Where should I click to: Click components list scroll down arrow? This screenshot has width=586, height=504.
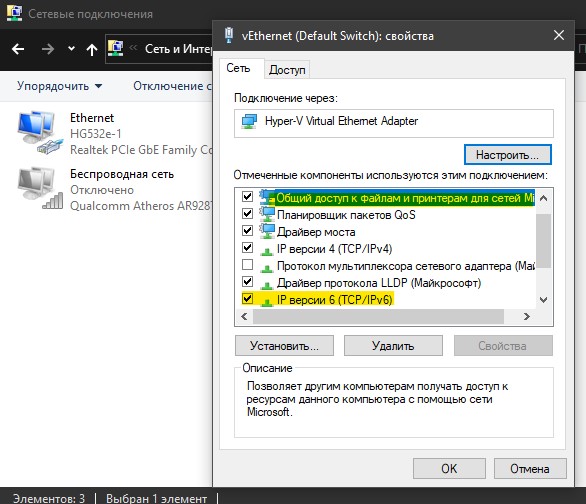click(544, 300)
